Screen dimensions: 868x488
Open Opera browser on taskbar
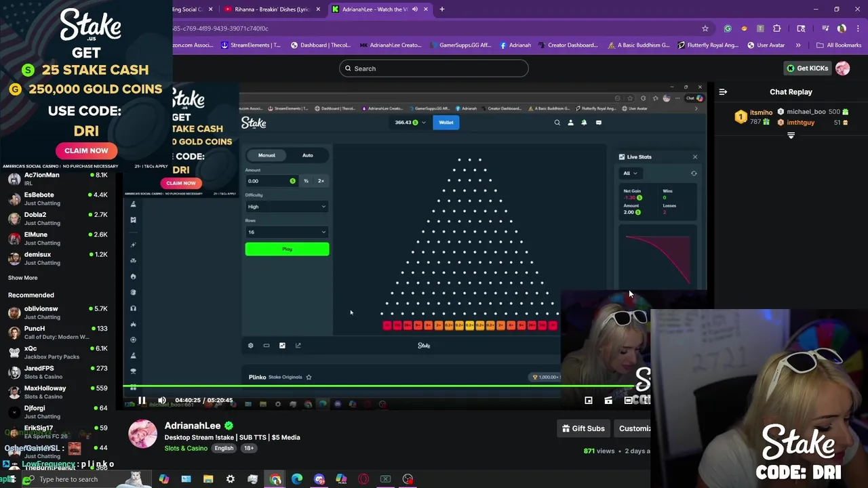click(363, 479)
